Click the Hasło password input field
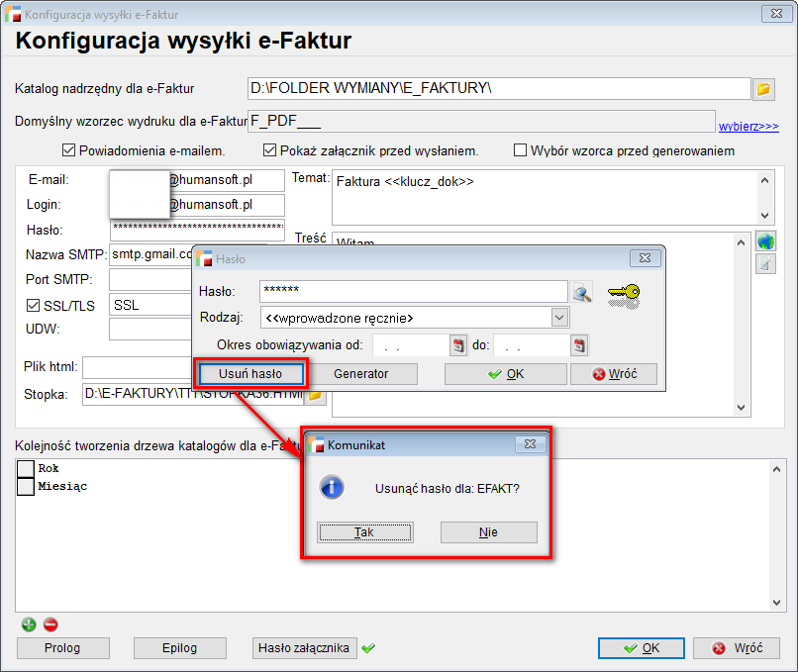Image resolution: width=798 pixels, height=672 pixels. point(413,291)
